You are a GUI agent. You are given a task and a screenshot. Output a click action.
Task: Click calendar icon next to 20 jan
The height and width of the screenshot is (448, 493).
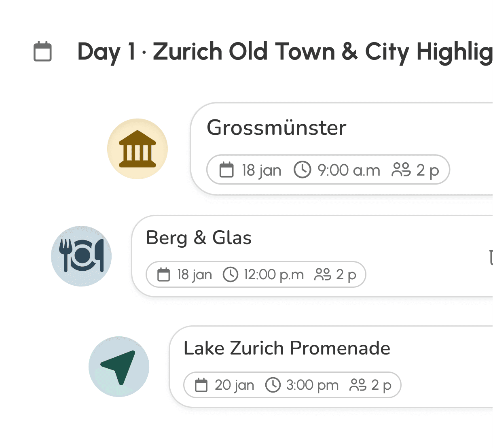click(201, 385)
